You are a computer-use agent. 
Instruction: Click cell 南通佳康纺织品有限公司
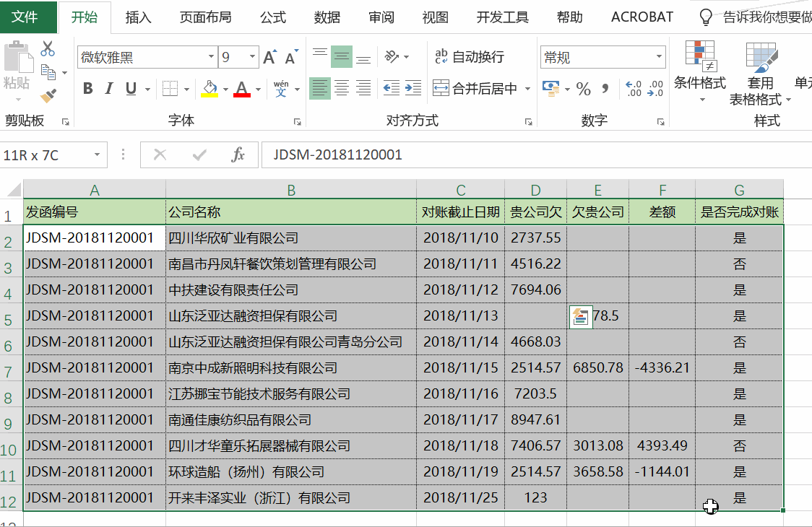tap(291, 420)
